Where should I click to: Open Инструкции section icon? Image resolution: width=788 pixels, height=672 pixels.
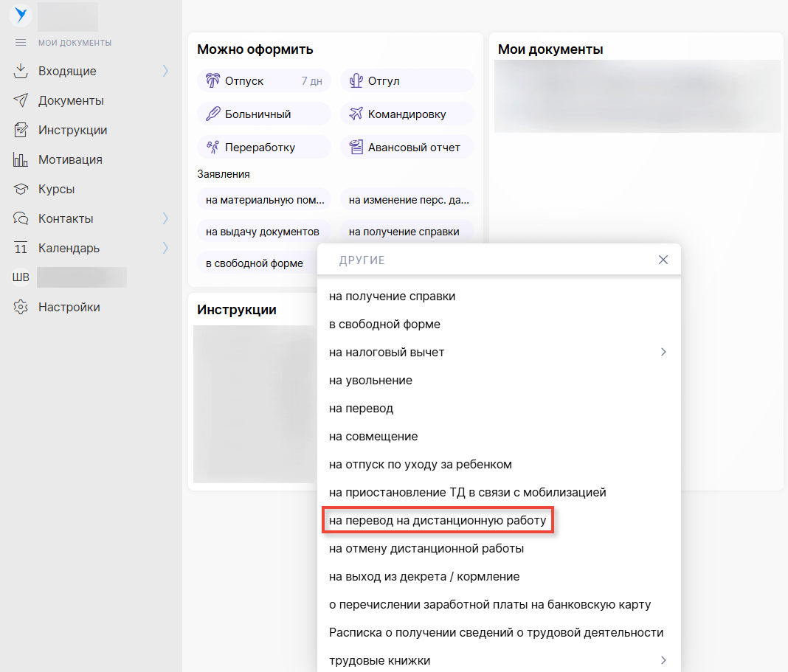(21, 130)
